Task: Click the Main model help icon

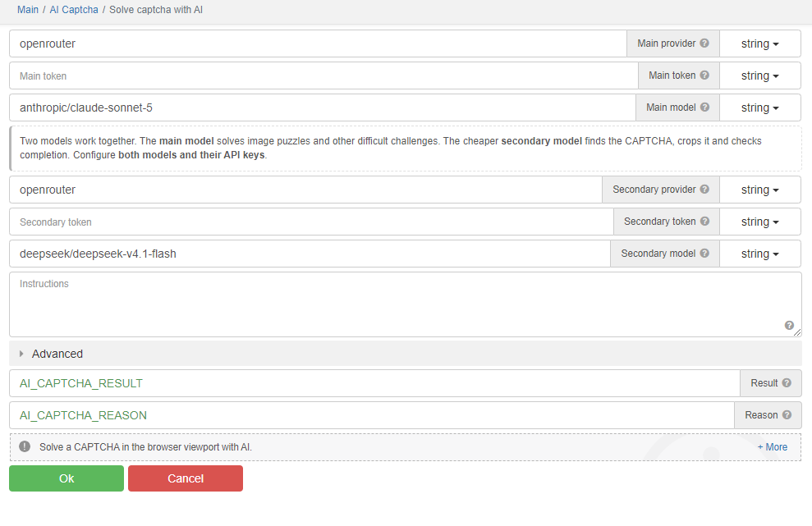Action: pyautogui.click(x=704, y=107)
